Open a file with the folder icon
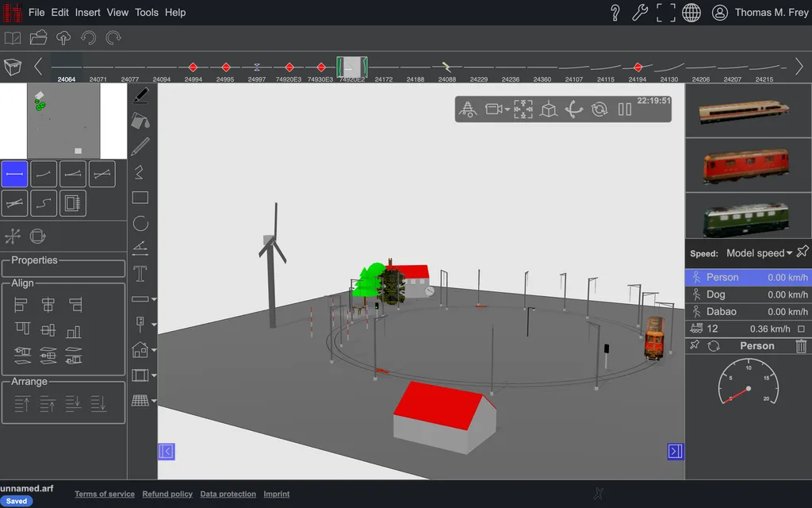Image resolution: width=812 pixels, height=508 pixels. point(38,38)
